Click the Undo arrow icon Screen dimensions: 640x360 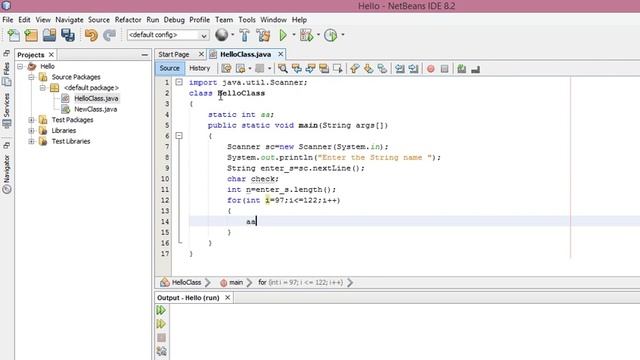pyautogui.click(x=91, y=35)
